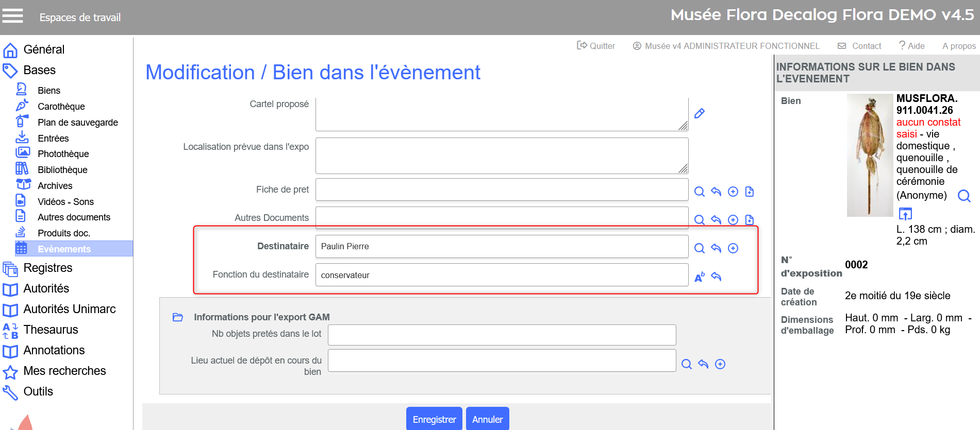Click the Enregistrer button
This screenshot has width=980, height=430.
pos(434,419)
